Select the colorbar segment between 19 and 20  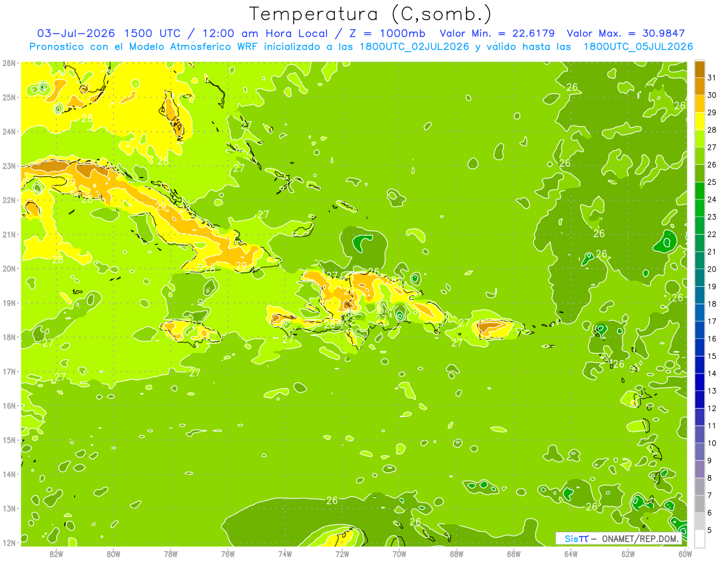[x=699, y=277]
